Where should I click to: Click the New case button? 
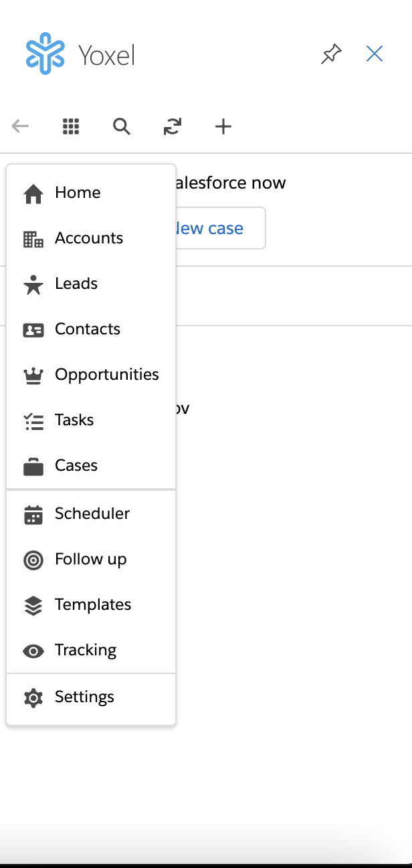tap(219, 229)
